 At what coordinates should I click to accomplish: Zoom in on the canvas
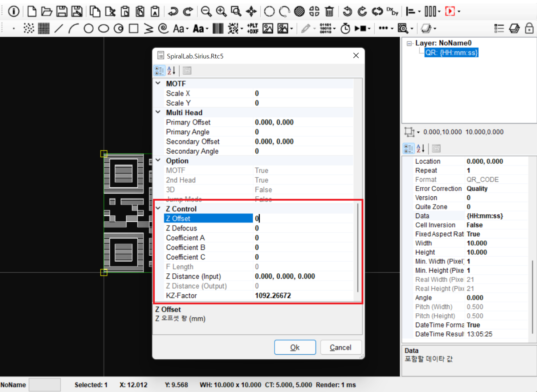click(x=221, y=11)
